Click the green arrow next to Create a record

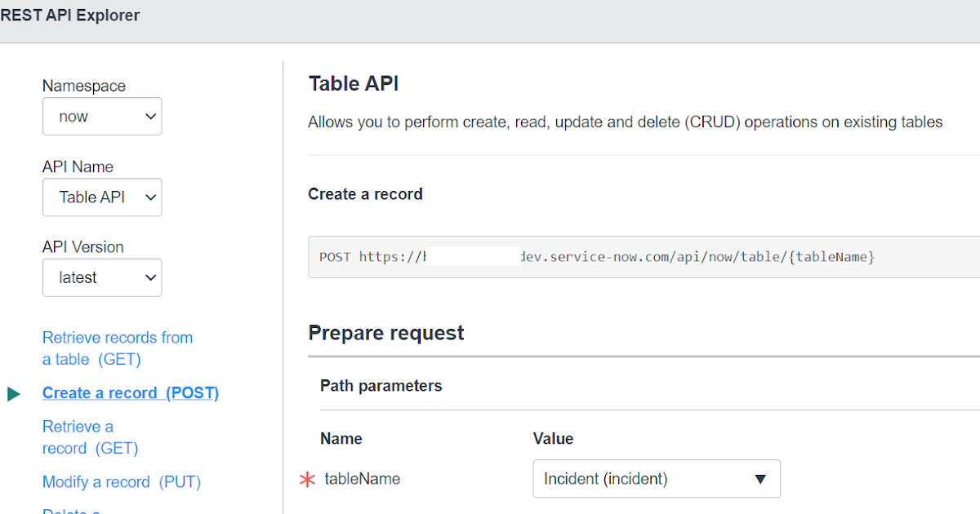click(14, 393)
